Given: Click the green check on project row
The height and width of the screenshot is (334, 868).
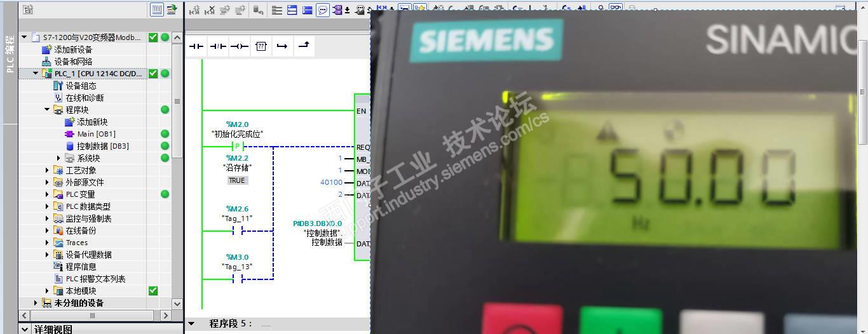Looking at the screenshot, I should pyautogui.click(x=153, y=37).
